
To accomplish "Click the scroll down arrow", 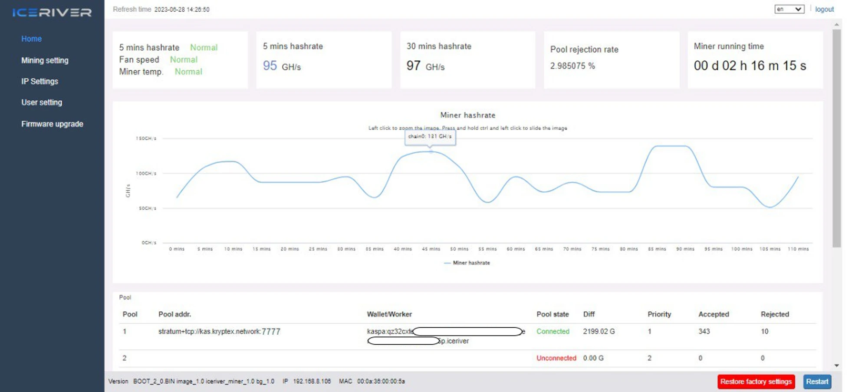I will click(836, 366).
